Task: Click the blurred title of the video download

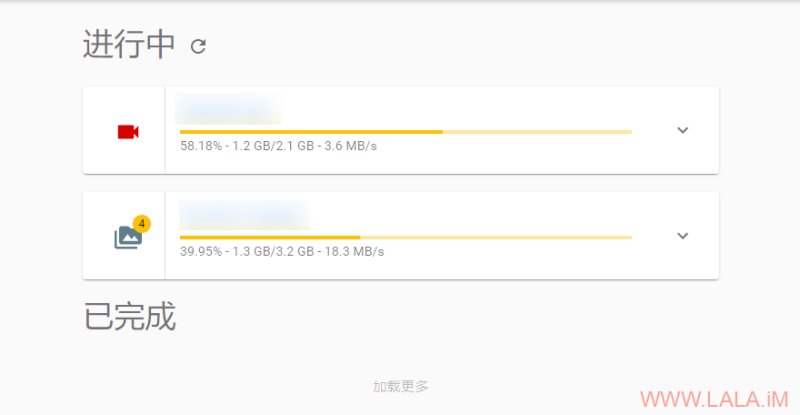Action: point(228,109)
